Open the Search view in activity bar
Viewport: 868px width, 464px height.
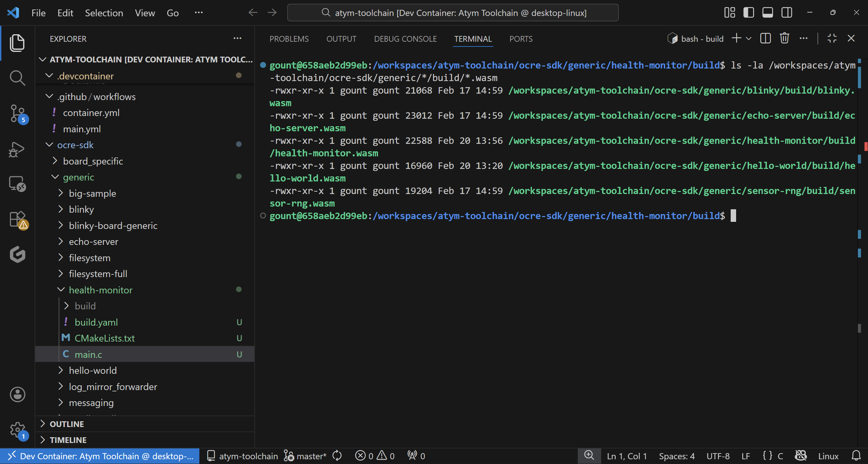17,77
